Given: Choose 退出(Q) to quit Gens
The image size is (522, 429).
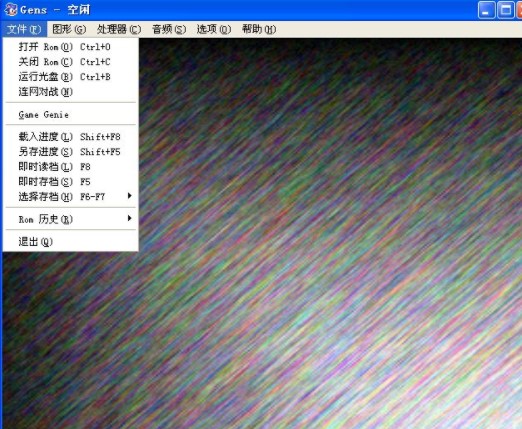Looking at the screenshot, I should pyautogui.click(x=71, y=241).
